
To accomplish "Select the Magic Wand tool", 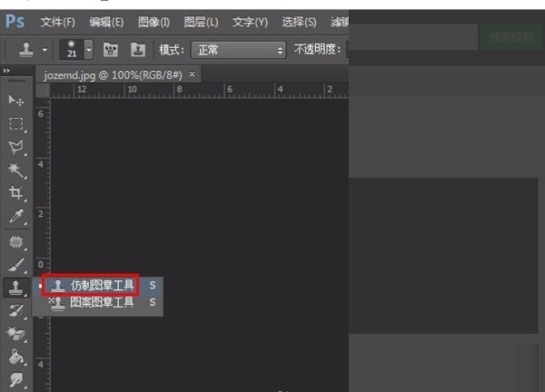I will click(16, 170).
